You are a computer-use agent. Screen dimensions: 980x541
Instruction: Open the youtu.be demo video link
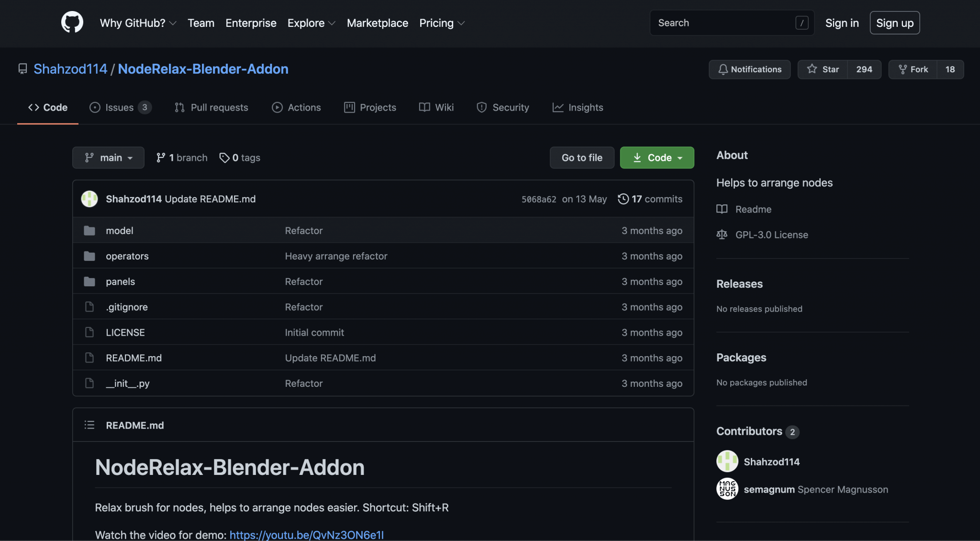(306, 535)
